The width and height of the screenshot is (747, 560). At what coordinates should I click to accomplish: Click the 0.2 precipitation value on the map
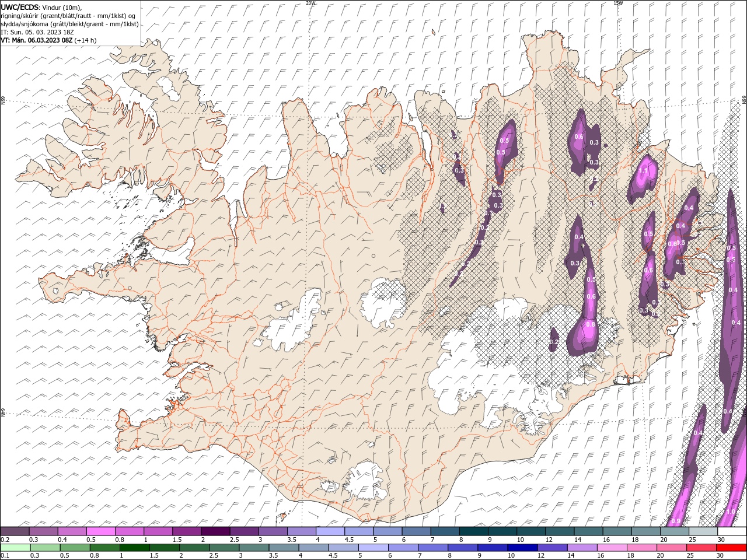pyautogui.click(x=554, y=341)
